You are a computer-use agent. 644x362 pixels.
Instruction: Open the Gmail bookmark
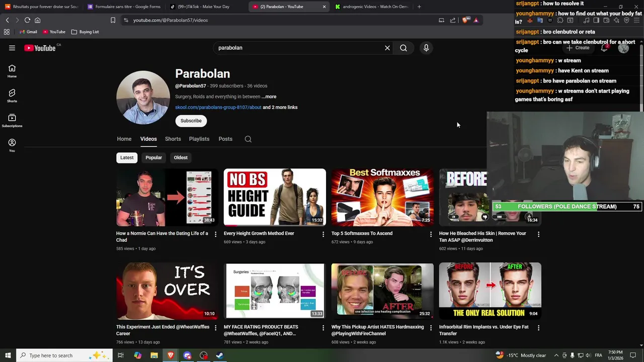click(28, 32)
